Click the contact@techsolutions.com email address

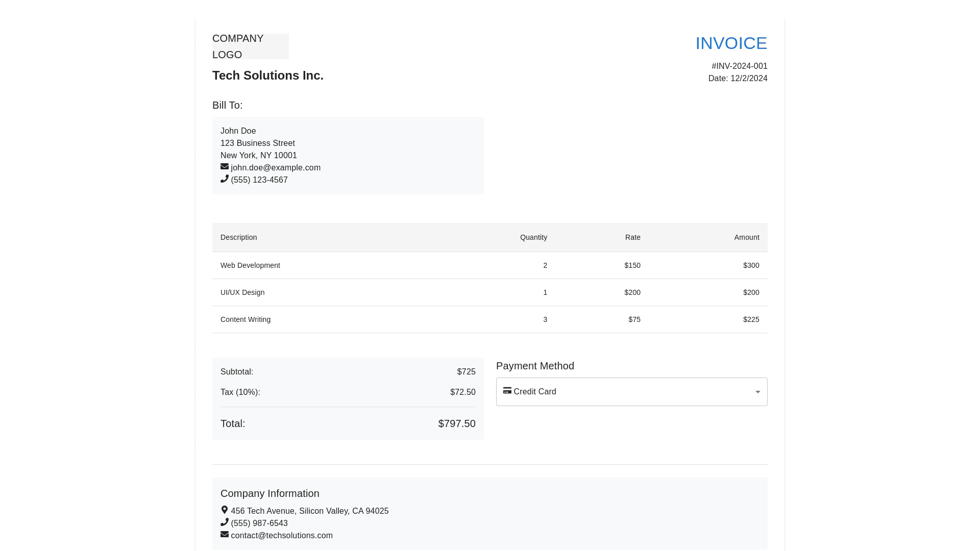[282, 536]
